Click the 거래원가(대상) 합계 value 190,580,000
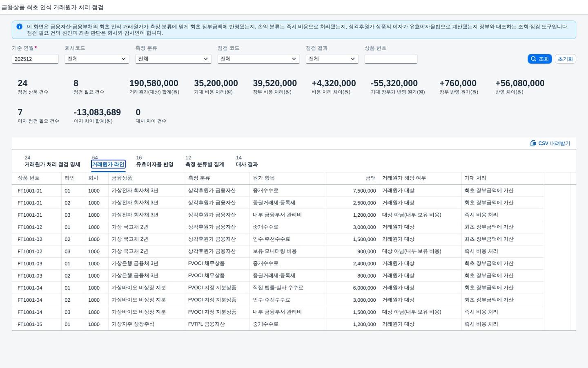 click(154, 83)
